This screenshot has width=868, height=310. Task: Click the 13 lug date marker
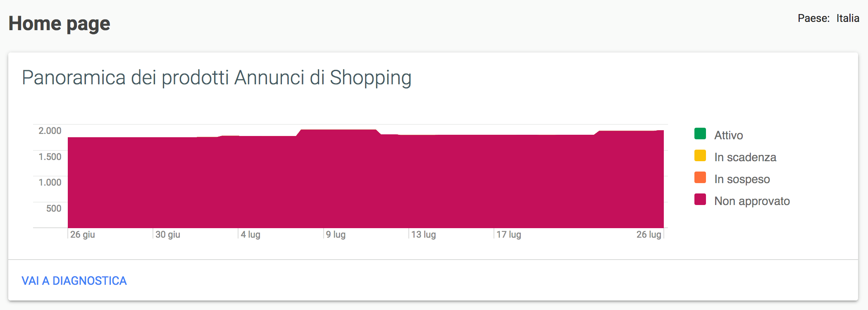pos(423,234)
